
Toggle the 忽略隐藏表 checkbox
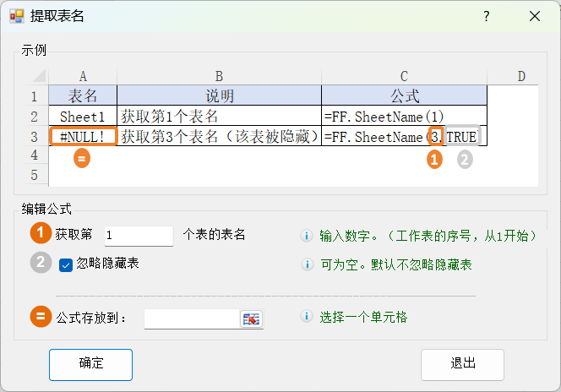pos(66,265)
